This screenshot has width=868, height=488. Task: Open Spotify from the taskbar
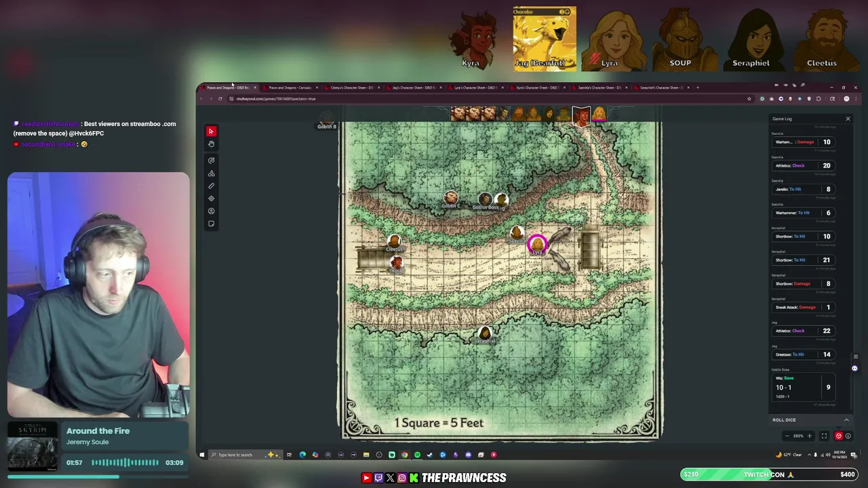coord(417,455)
